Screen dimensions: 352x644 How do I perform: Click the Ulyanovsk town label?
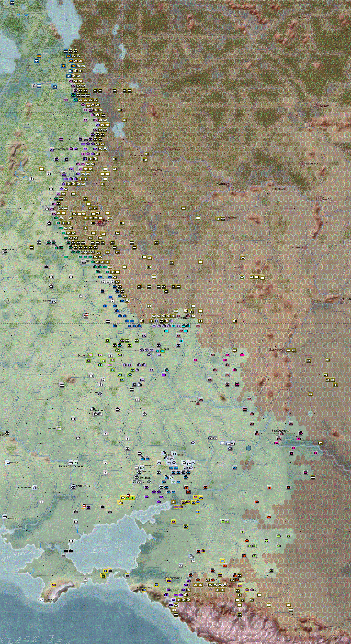(298, 248)
